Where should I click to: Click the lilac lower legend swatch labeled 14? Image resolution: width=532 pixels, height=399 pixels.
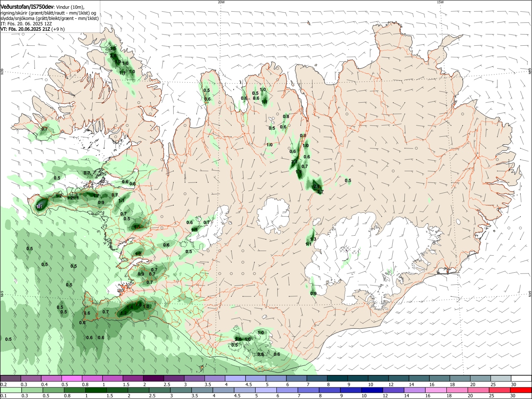[414, 390]
